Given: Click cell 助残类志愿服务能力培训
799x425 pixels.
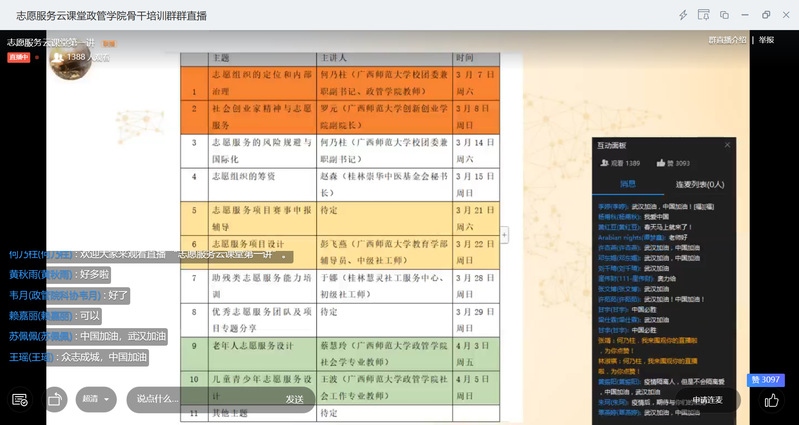Looking at the screenshot, I should pyautogui.click(x=262, y=286).
